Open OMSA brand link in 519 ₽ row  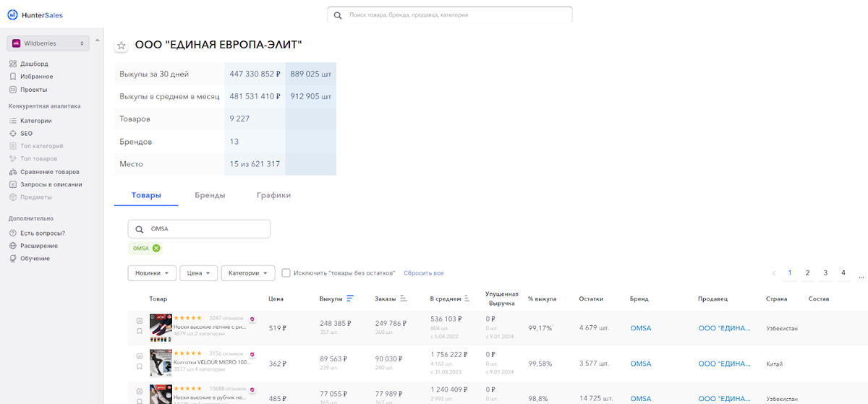(x=640, y=328)
